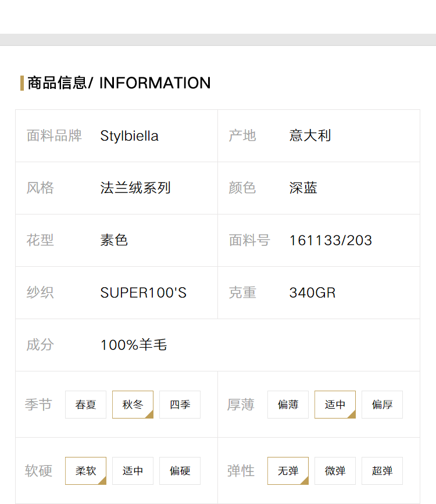The width and height of the screenshot is (436, 504).
Task: Choose 偏薄 thickness option
Action: [288, 405]
